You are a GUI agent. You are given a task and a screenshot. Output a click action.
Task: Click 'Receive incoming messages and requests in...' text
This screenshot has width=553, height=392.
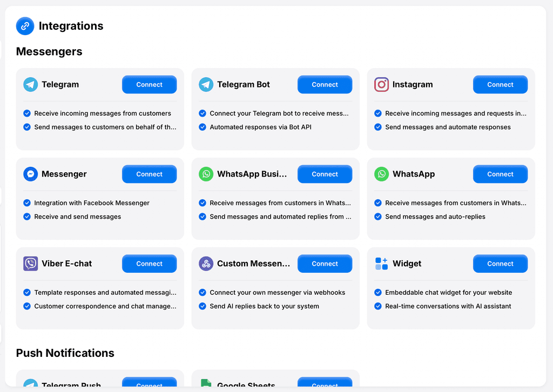pos(456,113)
